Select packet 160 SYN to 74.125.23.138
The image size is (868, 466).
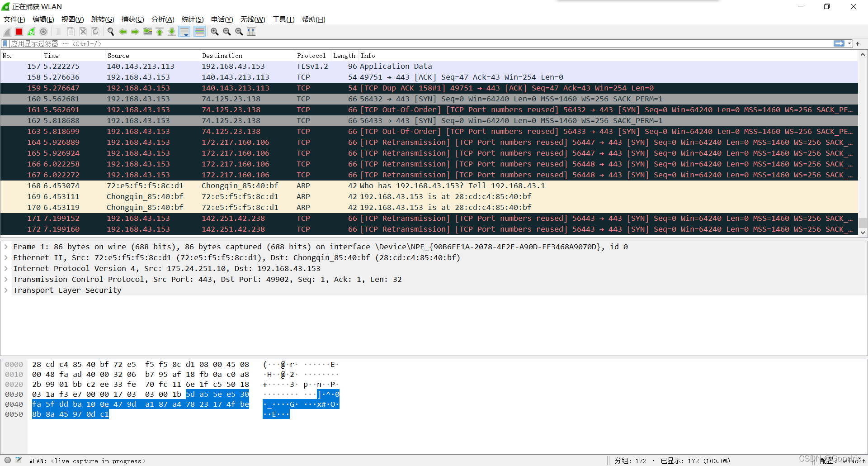tap(429, 99)
